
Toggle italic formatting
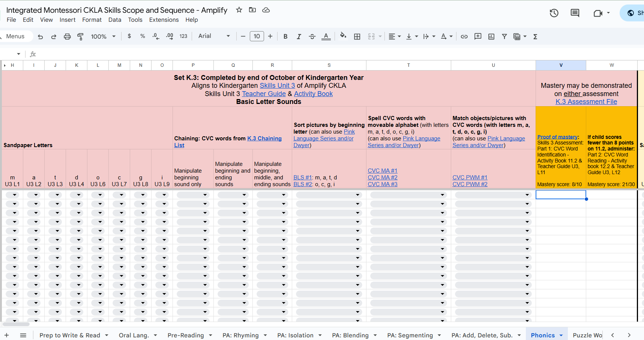(x=299, y=36)
